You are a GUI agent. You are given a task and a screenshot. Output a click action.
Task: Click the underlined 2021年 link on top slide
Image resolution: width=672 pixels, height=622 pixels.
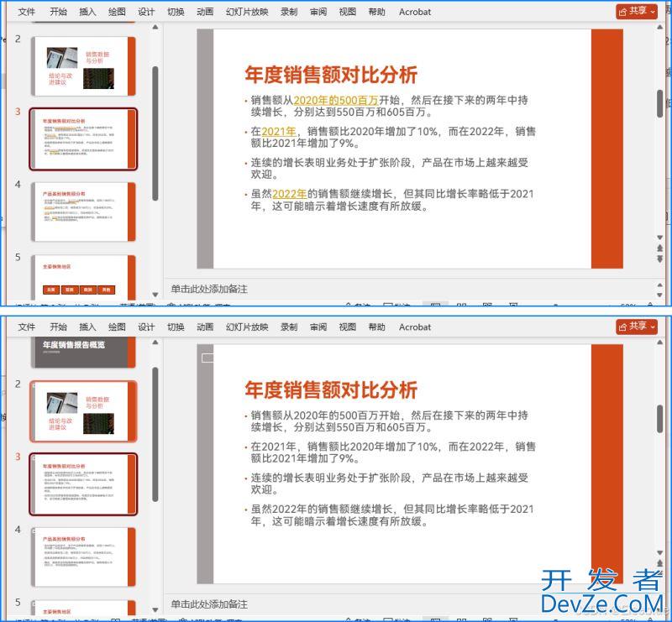point(279,131)
